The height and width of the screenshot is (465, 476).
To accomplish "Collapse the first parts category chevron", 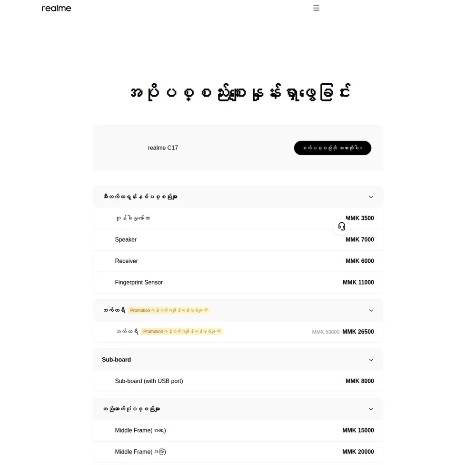I will point(371,197).
